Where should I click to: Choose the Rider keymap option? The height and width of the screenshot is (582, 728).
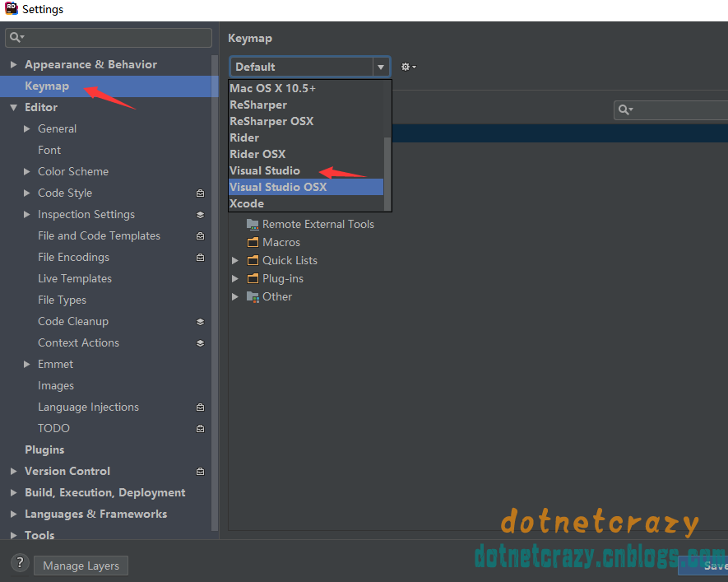[x=307, y=138]
